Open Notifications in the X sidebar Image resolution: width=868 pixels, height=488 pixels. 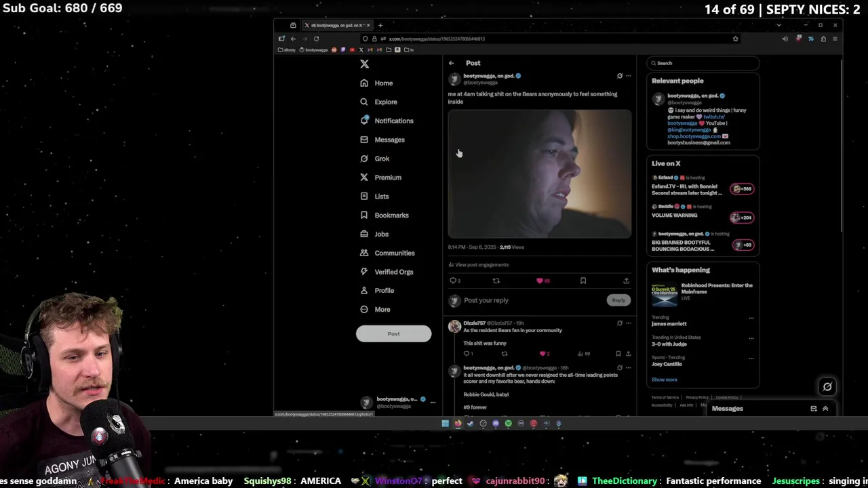(387, 121)
